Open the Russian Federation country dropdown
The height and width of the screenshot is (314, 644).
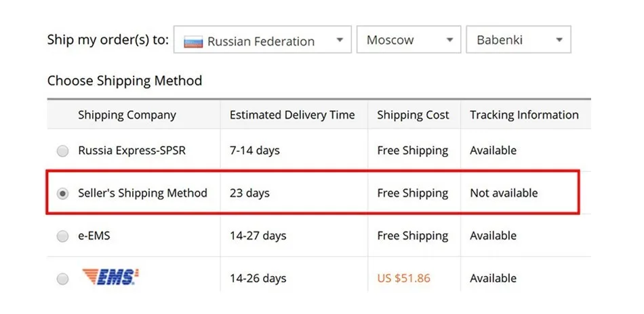pos(262,39)
